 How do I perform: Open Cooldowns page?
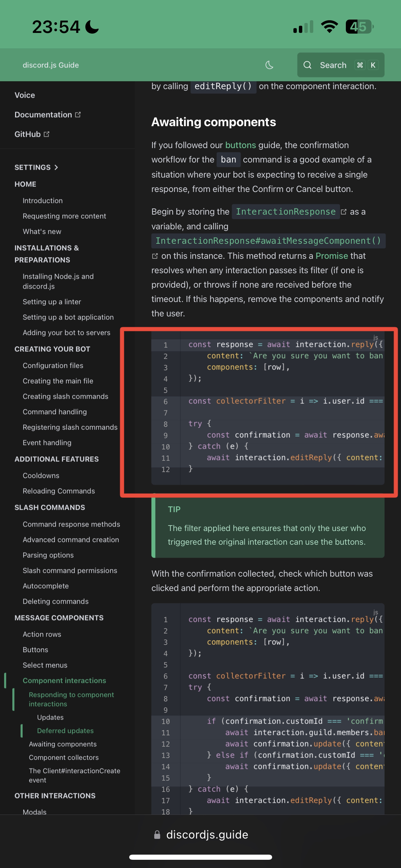[x=41, y=475]
